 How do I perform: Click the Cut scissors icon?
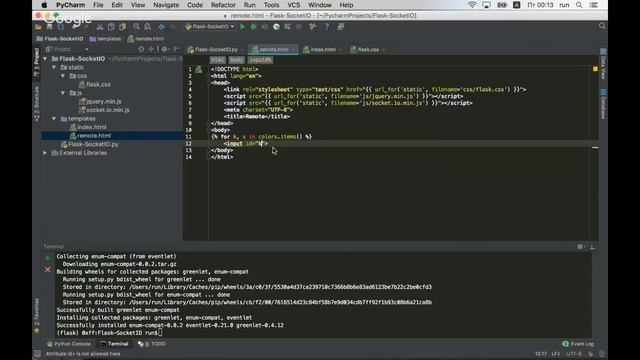100,27
